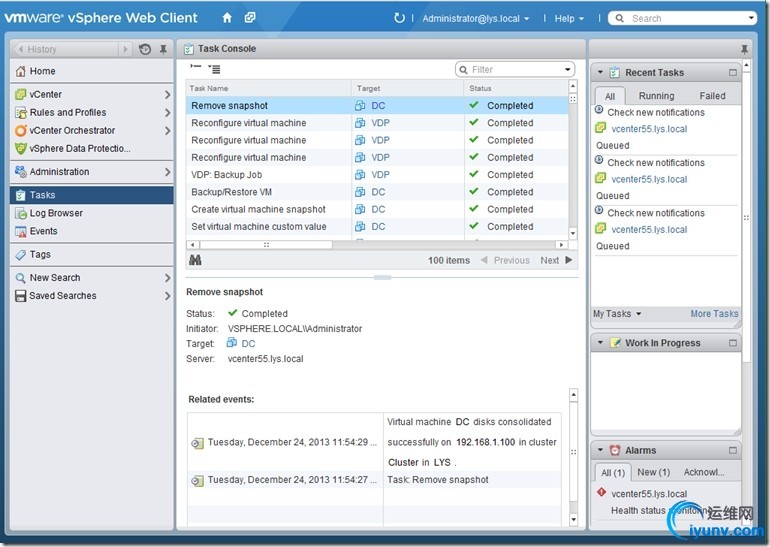Open Events in navigator
Screen dimensions: 770x547
pyautogui.click(x=91, y=231)
